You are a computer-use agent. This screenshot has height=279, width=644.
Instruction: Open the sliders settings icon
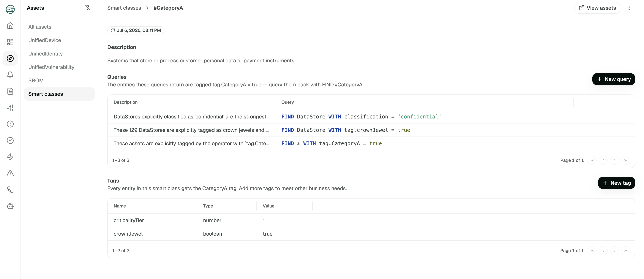click(10, 108)
